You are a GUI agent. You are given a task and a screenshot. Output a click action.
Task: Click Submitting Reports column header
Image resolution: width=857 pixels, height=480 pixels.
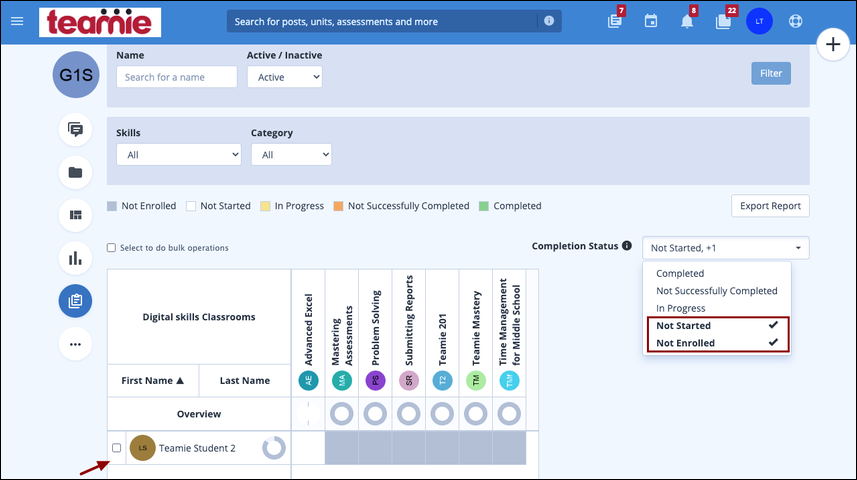(409, 320)
